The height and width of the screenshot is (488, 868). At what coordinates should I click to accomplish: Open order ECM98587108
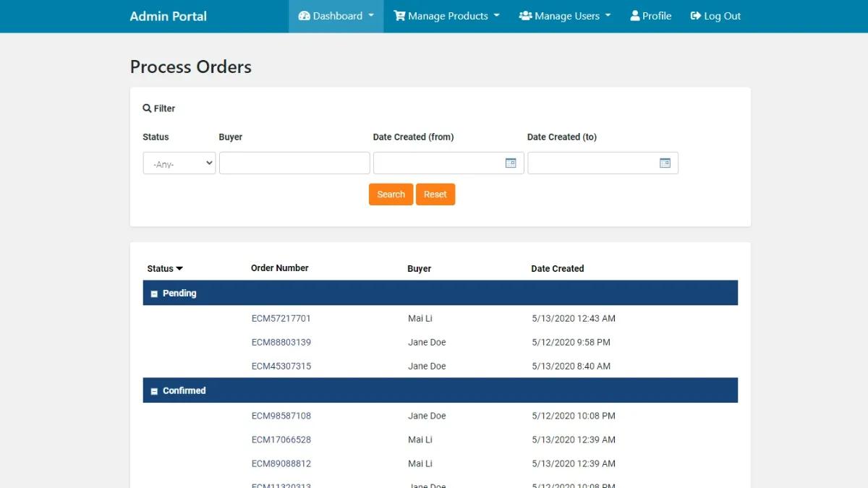[x=281, y=416]
